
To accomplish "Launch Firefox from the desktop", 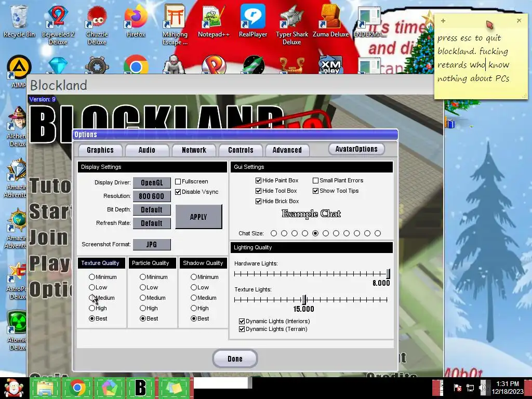I will 136,21.
